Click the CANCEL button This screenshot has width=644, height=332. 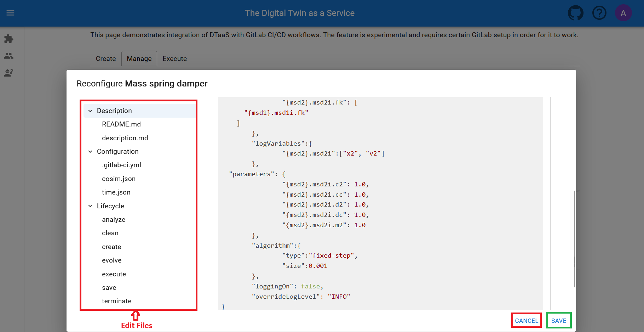[526, 320]
